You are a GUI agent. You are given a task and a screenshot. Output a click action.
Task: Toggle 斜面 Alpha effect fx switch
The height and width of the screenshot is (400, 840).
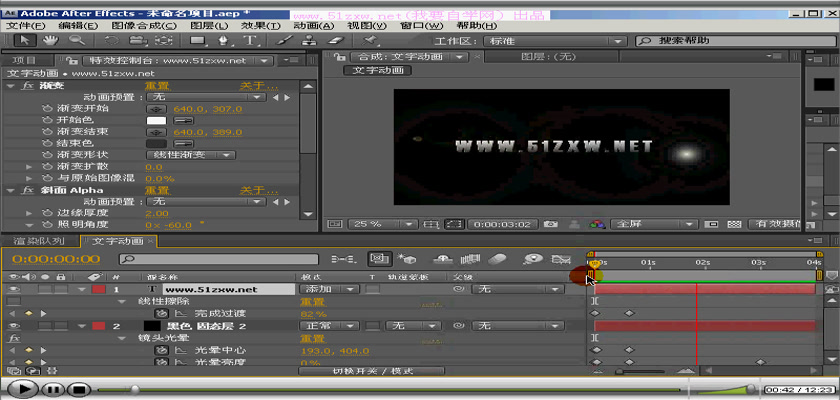coord(28,190)
